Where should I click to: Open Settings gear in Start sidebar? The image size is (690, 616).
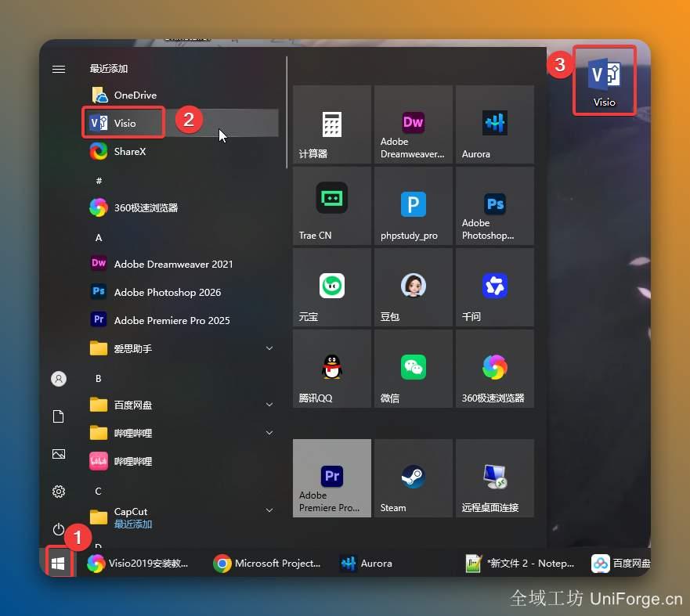59,491
